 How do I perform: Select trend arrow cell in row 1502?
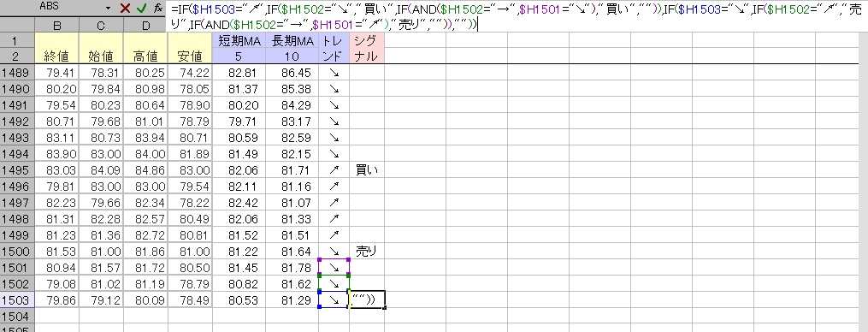coord(334,283)
